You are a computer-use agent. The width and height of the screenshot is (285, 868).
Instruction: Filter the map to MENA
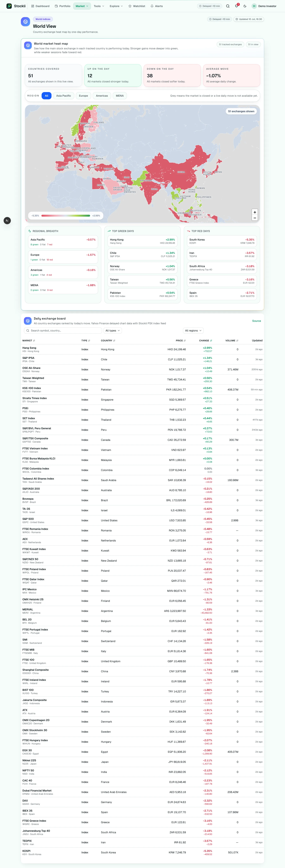point(120,96)
